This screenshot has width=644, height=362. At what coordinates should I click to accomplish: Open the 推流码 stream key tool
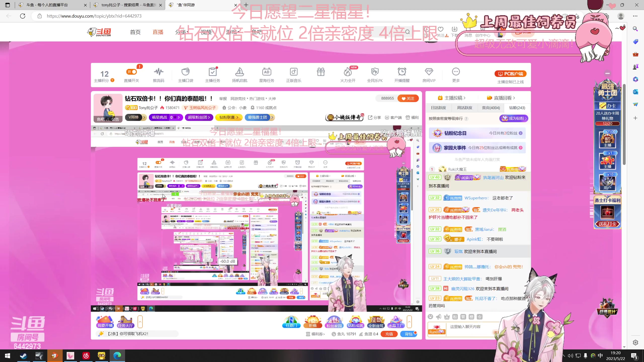click(x=158, y=75)
